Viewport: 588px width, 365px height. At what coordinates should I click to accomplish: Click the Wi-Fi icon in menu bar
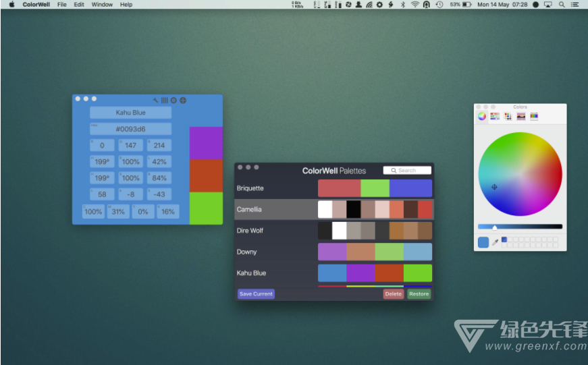tap(415, 5)
